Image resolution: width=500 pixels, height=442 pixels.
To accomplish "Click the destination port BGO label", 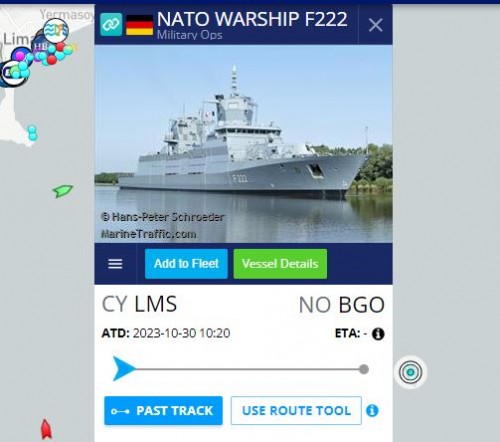I will pyautogui.click(x=361, y=305).
